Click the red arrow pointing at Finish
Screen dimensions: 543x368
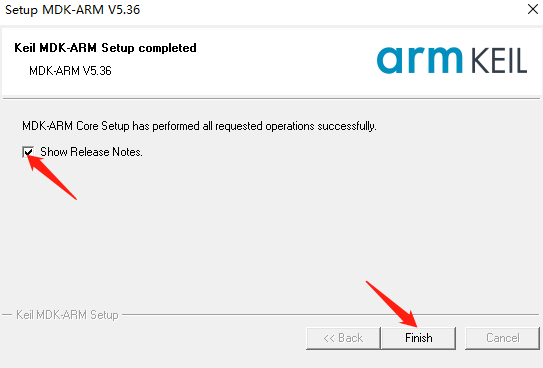coord(392,304)
